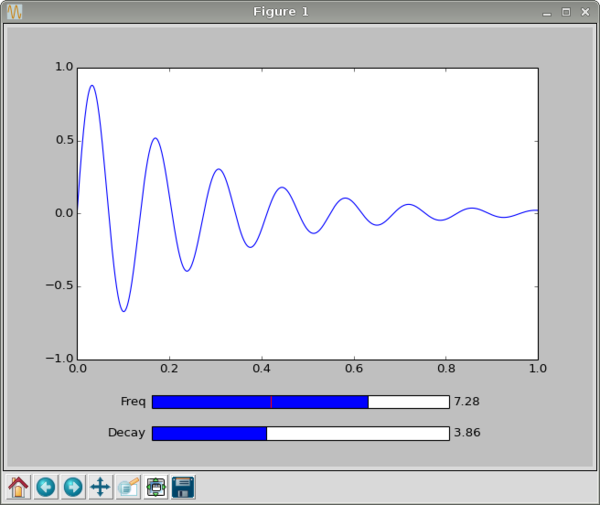Click the Decay slider's filled blue portion
Screen dimensions: 600x505
[209, 434]
